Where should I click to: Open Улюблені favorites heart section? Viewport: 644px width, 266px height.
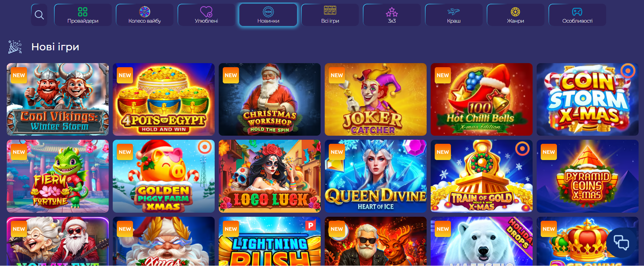206,15
